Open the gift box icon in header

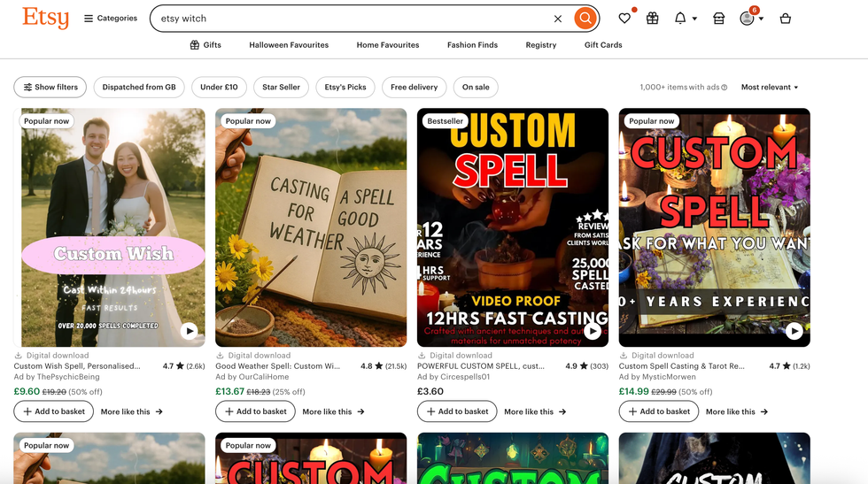coord(653,19)
